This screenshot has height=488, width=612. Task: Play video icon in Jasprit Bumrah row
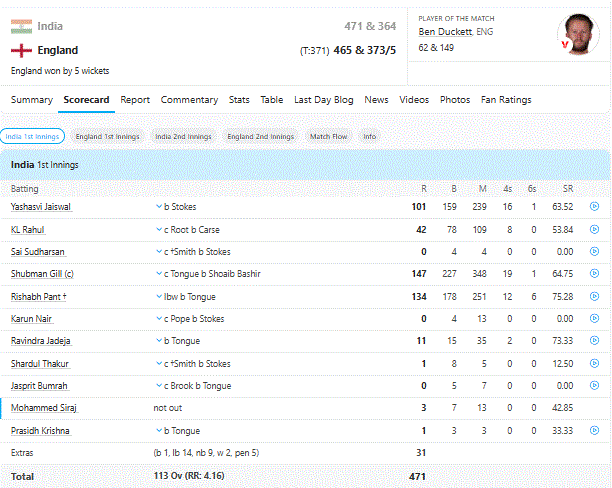[x=594, y=385]
